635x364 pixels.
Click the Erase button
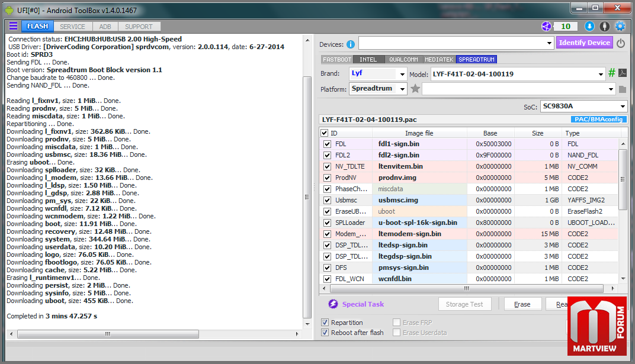click(522, 304)
